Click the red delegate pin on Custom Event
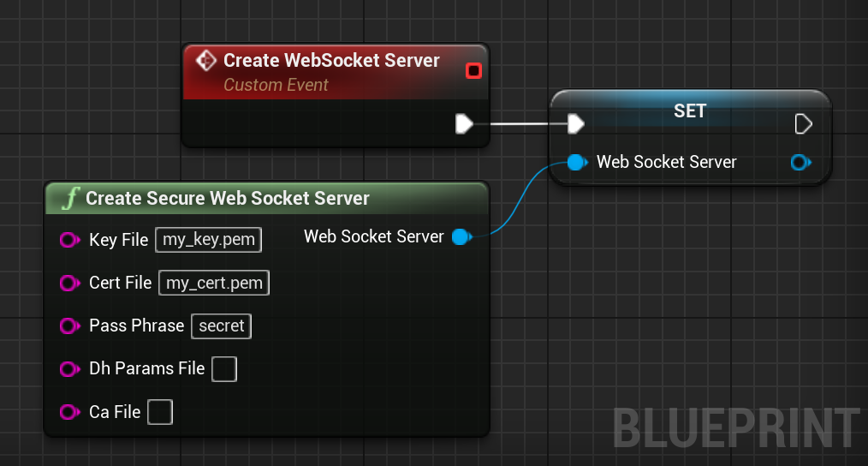Viewport: 868px width, 466px height. tap(473, 71)
